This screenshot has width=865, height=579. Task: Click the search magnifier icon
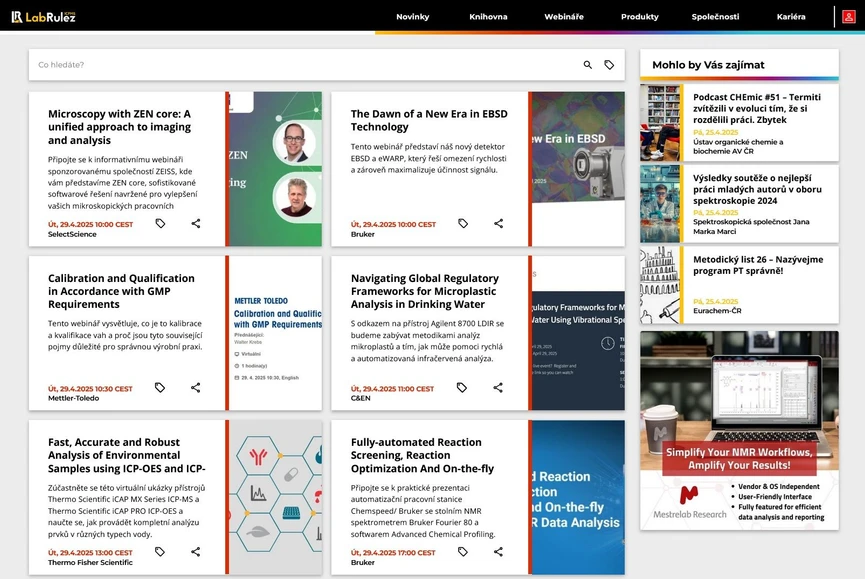click(x=588, y=65)
